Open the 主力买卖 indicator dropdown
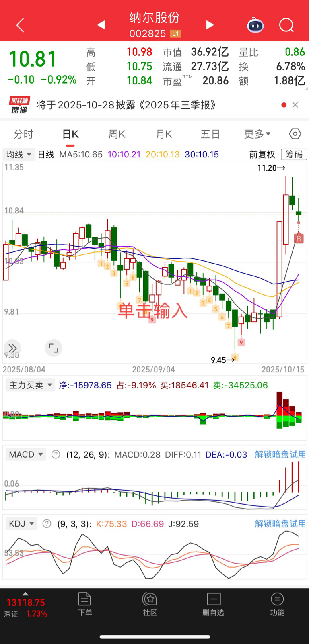The image size is (309, 644). click(30, 385)
